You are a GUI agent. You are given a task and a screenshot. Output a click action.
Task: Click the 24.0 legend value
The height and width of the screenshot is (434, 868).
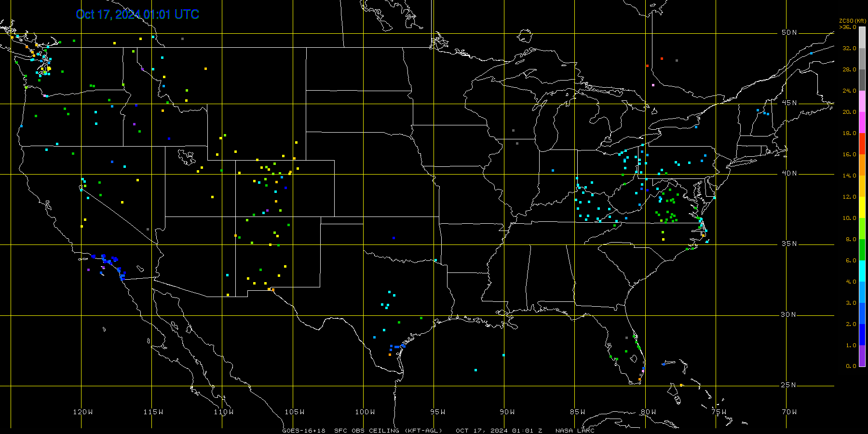pos(850,91)
